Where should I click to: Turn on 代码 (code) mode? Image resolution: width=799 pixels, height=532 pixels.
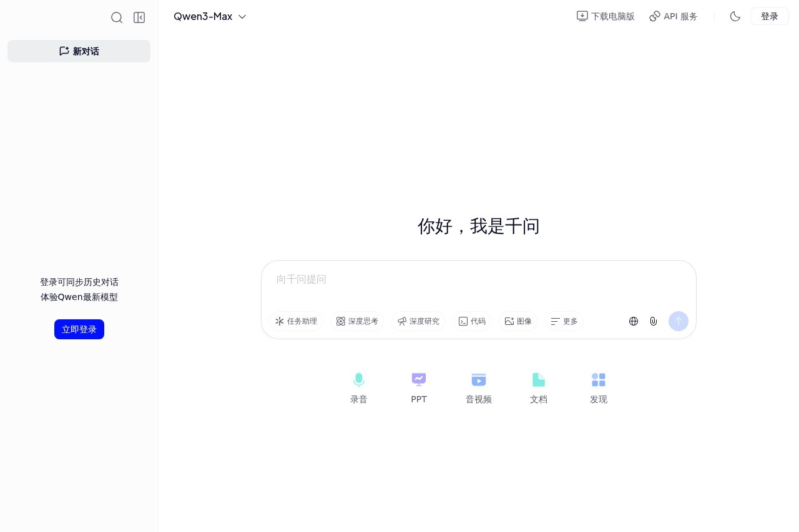click(472, 321)
